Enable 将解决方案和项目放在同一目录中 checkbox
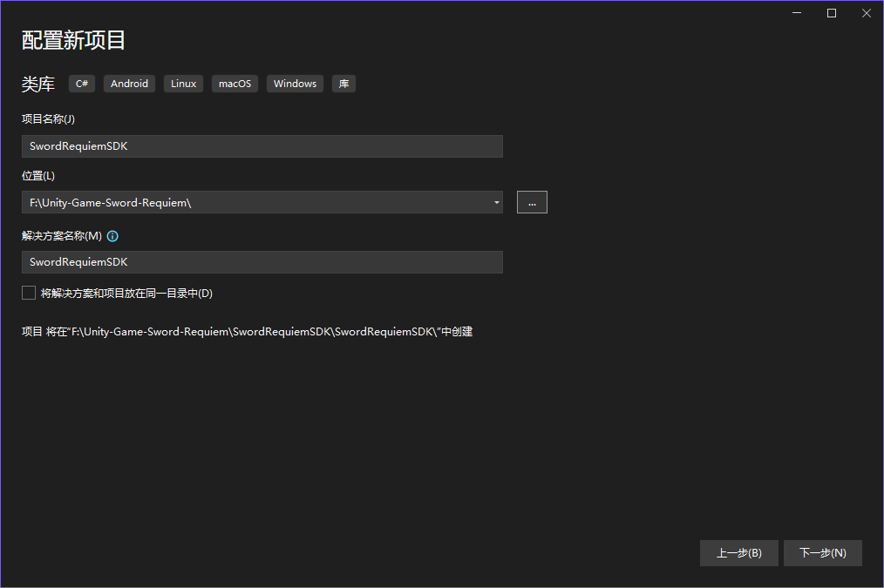 (x=29, y=294)
